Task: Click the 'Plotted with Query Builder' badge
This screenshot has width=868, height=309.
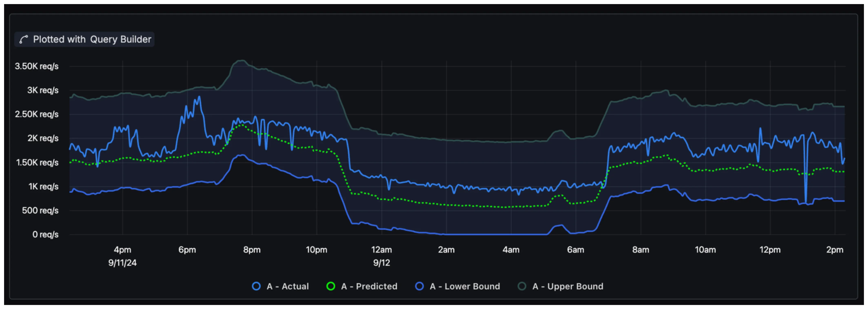Action: click(84, 39)
